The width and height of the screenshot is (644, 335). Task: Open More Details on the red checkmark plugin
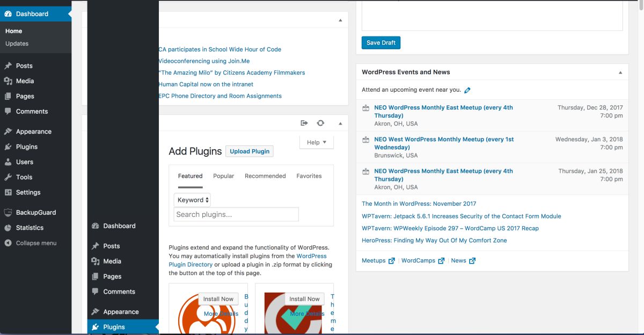[307, 314]
